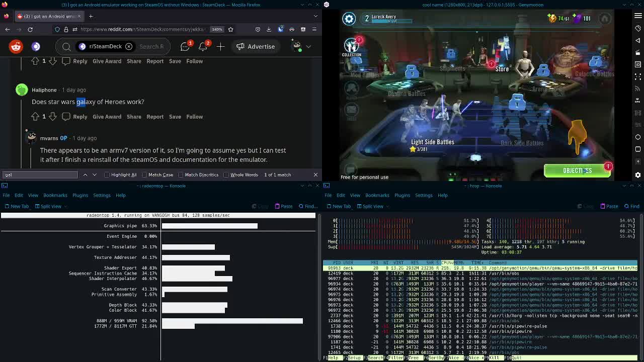The width and height of the screenshot is (644, 362).
Task: Open View menu in htop Konsole
Action: click(x=355, y=196)
